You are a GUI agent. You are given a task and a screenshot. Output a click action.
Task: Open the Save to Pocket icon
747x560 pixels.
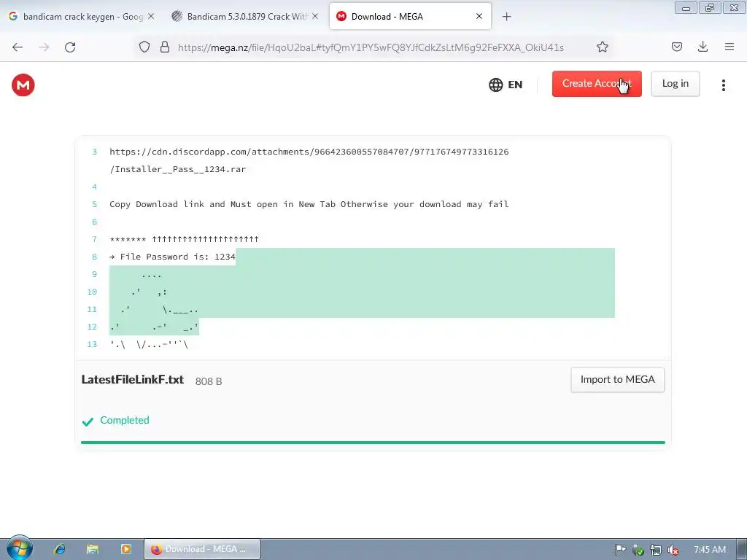(x=676, y=47)
